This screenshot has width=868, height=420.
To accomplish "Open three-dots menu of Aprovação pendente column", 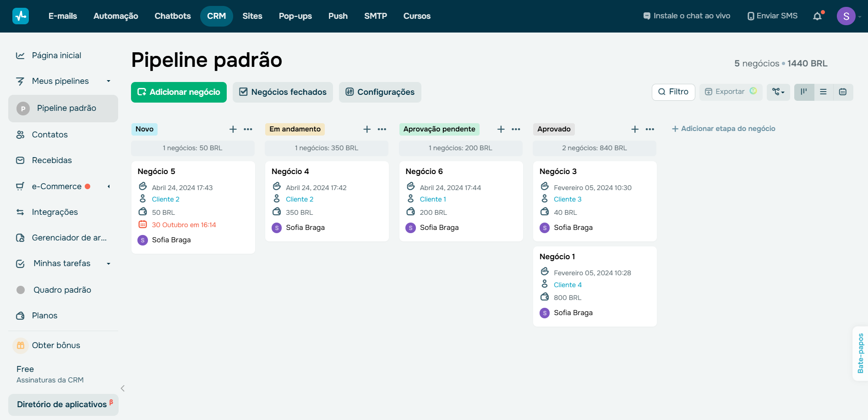I will click(x=516, y=129).
